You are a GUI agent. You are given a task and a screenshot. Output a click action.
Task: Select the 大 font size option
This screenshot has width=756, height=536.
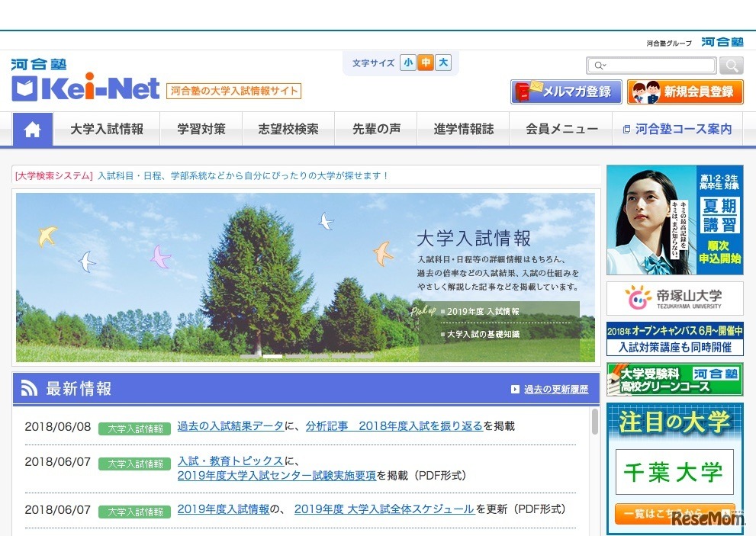(x=442, y=64)
